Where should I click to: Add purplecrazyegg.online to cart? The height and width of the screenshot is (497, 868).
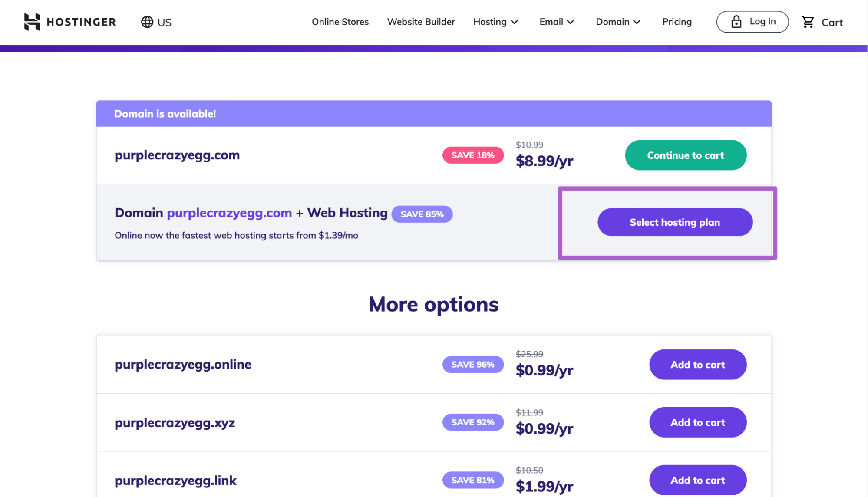coord(697,364)
